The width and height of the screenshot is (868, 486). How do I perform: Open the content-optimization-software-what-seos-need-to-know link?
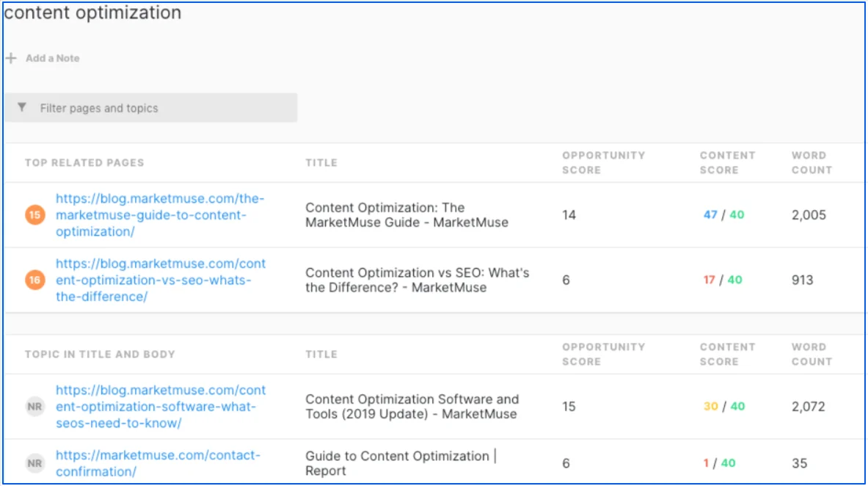point(161,406)
